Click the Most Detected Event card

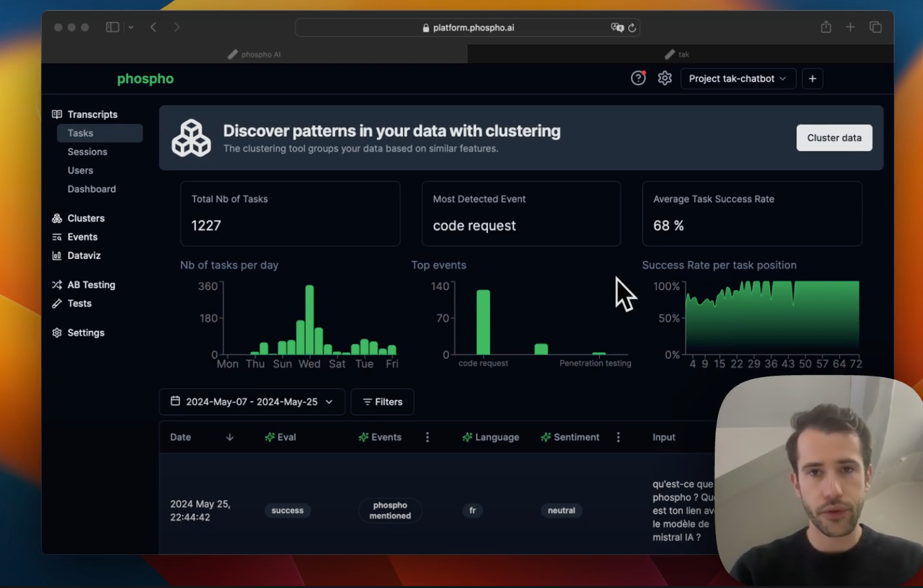(521, 214)
